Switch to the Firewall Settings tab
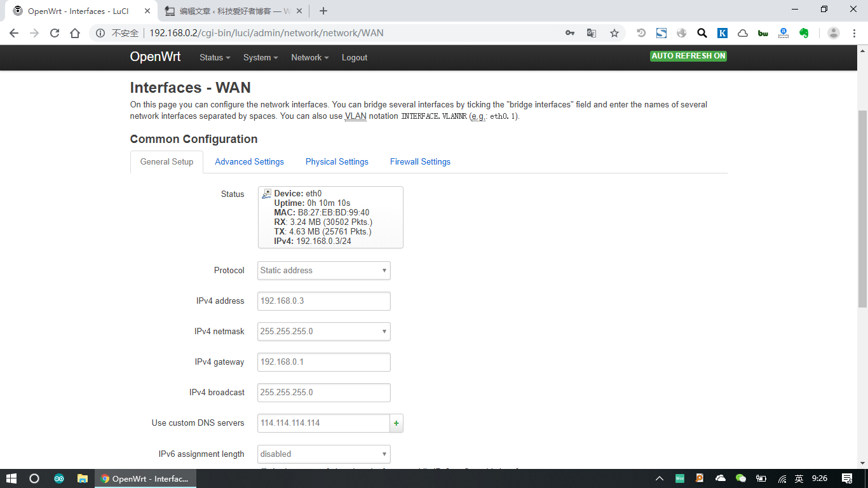The height and width of the screenshot is (488, 868). (420, 161)
